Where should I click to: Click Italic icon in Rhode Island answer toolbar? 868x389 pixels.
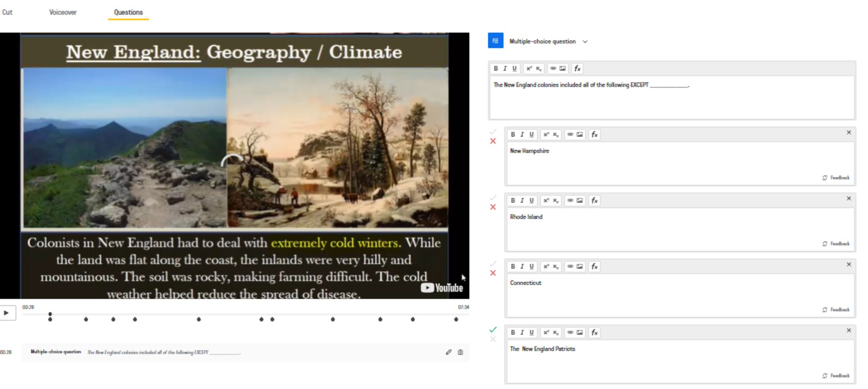click(x=522, y=201)
